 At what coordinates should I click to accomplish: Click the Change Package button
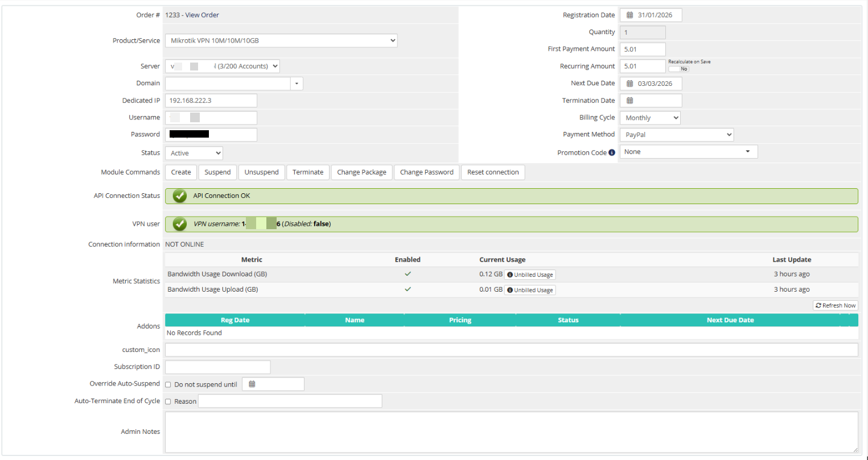pos(361,172)
